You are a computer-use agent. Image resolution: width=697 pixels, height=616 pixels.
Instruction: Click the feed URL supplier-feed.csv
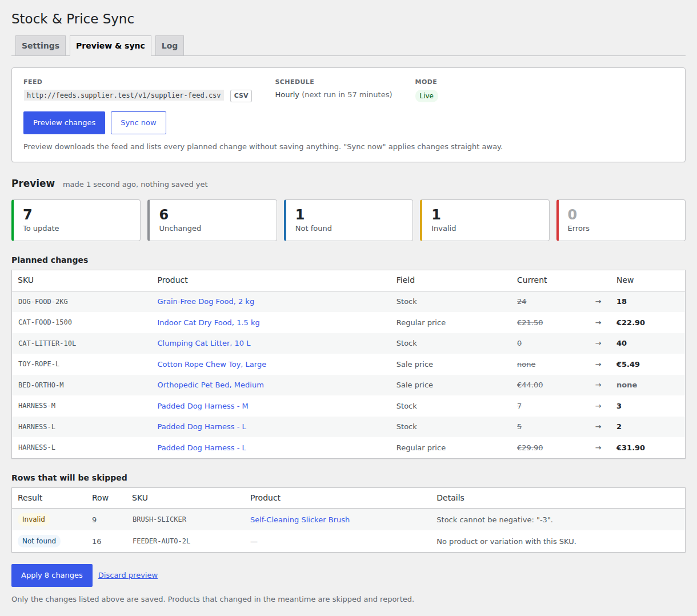point(123,95)
